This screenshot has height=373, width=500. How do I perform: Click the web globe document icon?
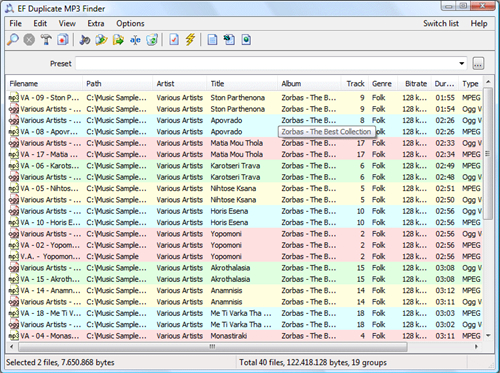point(246,40)
